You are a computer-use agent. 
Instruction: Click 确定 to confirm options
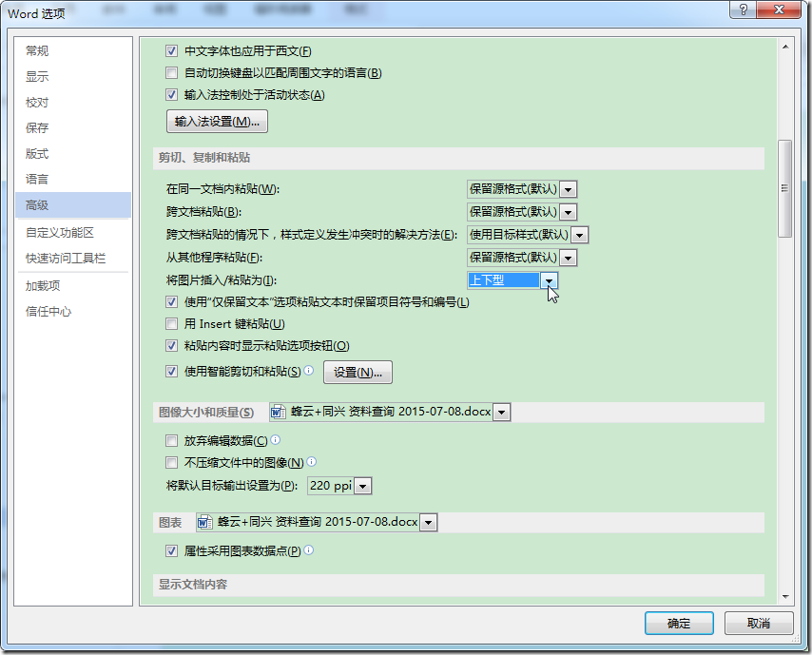click(679, 624)
